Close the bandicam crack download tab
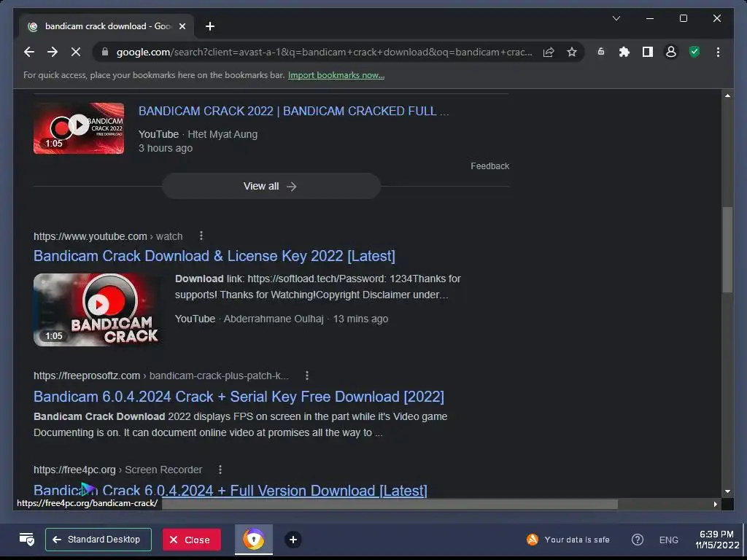The width and height of the screenshot is (747, 560). coord(182,27)
